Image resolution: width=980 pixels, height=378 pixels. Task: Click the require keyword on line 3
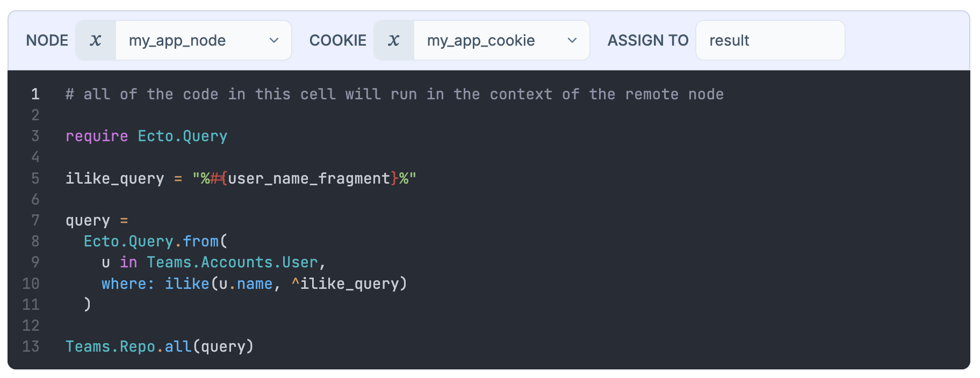(97, 136)
